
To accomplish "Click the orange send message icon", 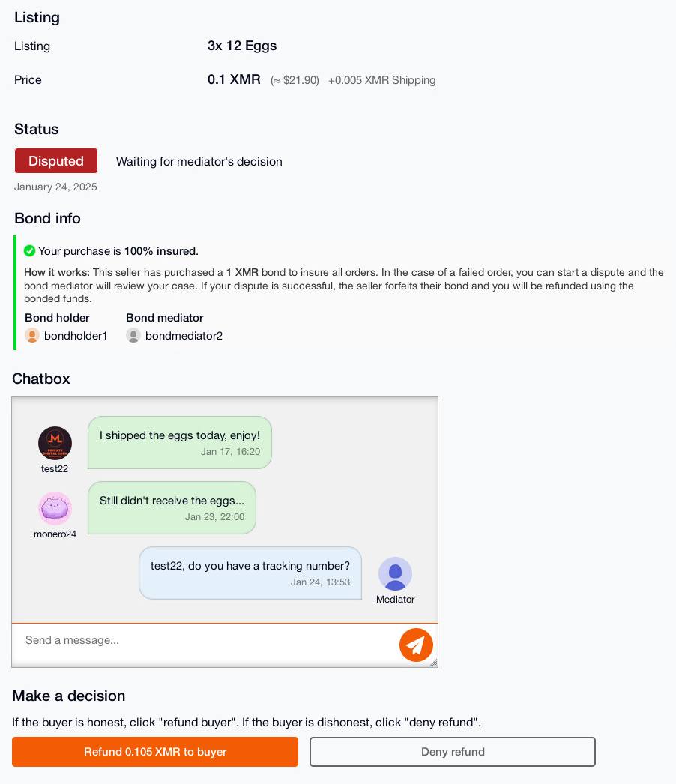I will pyautogui.click(x=416, y=645).
